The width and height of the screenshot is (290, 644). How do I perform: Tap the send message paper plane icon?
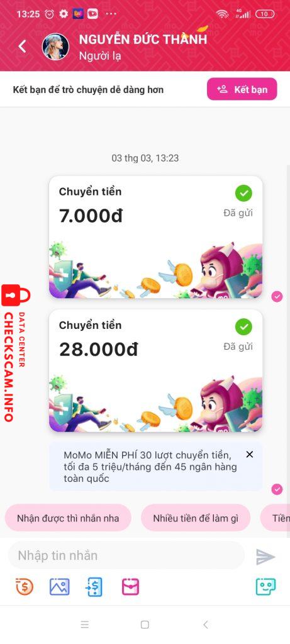pyautogui.click(x=265, y=557)
